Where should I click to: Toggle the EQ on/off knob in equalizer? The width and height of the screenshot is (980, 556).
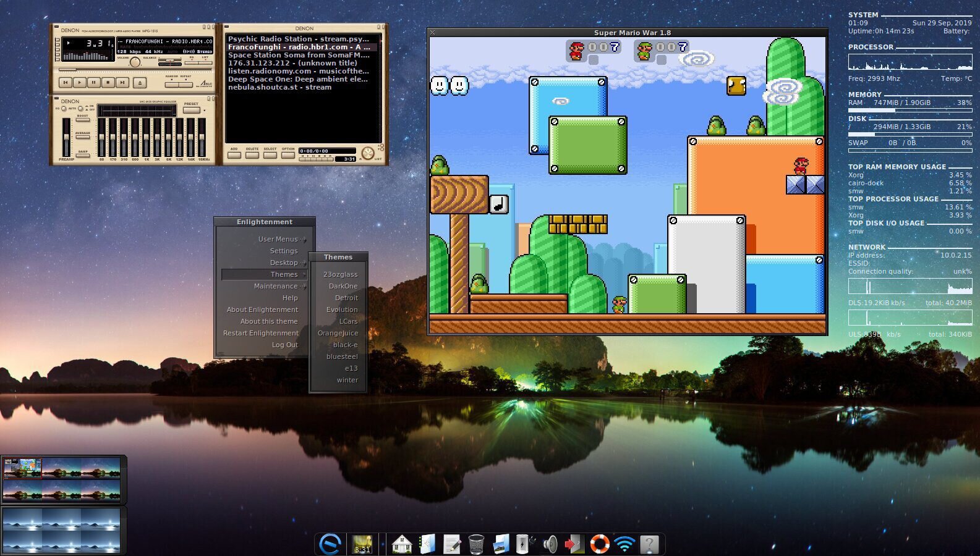click(x=64, y=109)
